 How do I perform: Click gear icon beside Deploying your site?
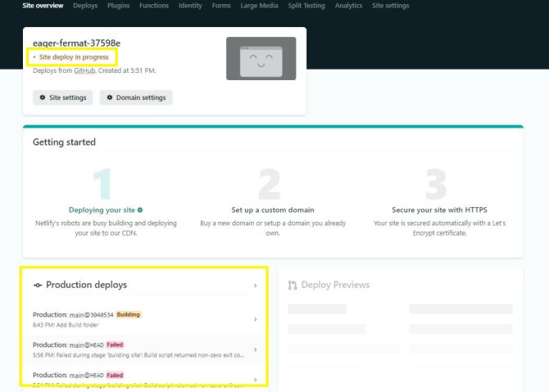click(140, 210)
